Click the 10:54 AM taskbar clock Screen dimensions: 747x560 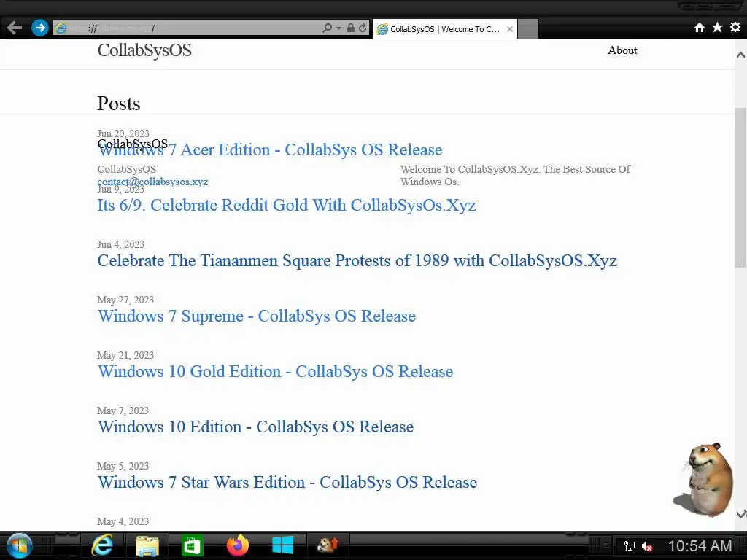click(700, 546)
